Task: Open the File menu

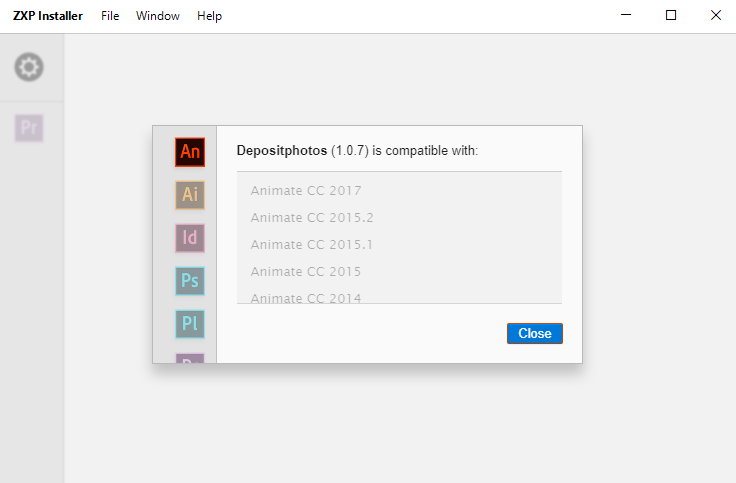Action: pyautogui.click(x=110, y=16)
